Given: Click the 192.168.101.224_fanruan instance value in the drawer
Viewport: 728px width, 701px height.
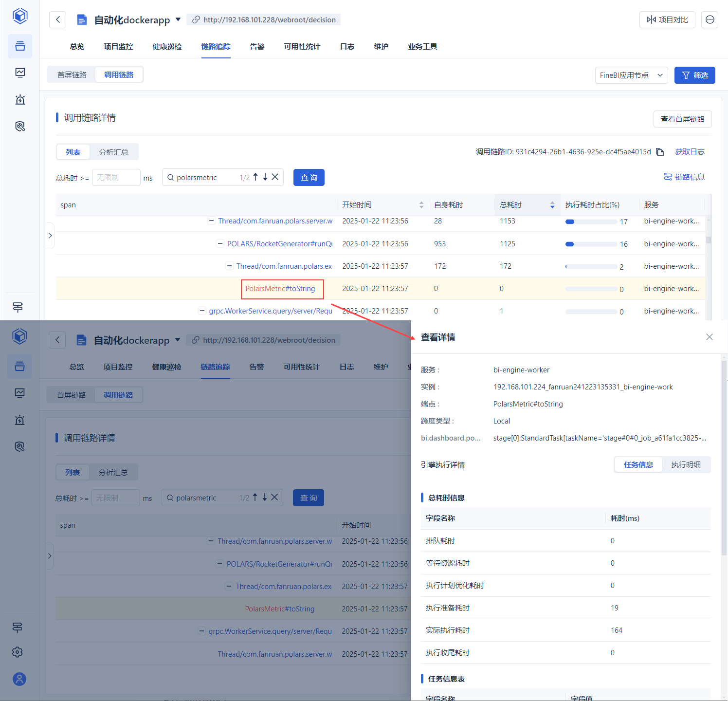Looking at the screenshot, I should point(583,387).
